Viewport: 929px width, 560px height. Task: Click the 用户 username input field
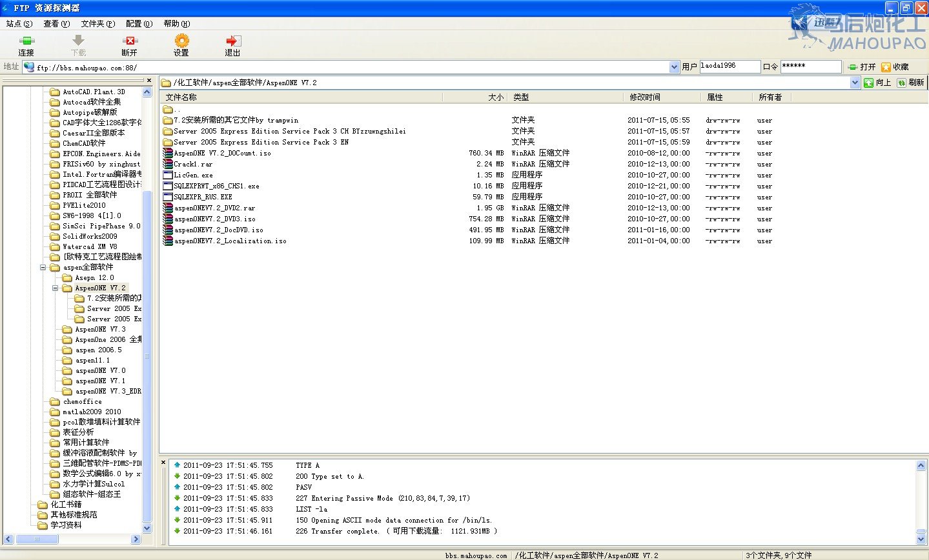[x=730, y=66]
